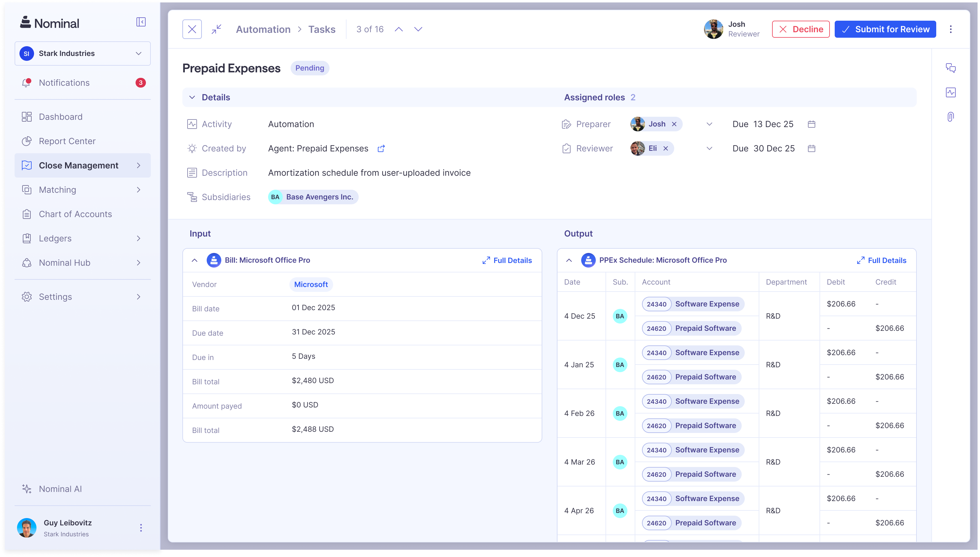Viewport: 980px width, 557px height.
Task: Remove Josh from the Preparer role
Action: (x=674, y=124)
